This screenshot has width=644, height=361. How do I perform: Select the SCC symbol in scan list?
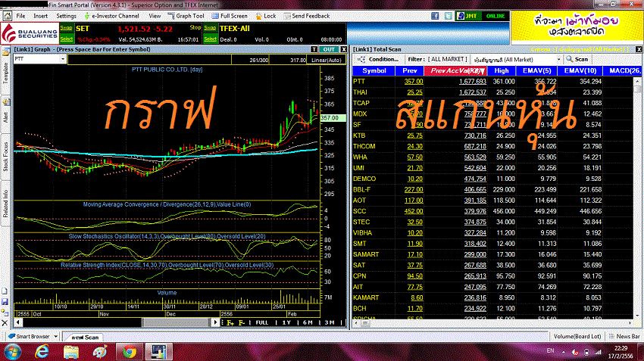click(360, 211)
